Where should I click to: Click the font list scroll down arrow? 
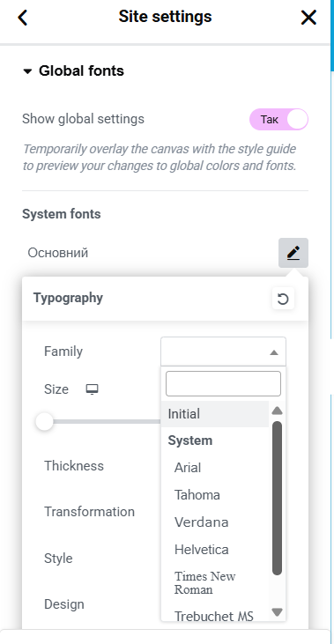pyautogui.click(x=278, y=612)
